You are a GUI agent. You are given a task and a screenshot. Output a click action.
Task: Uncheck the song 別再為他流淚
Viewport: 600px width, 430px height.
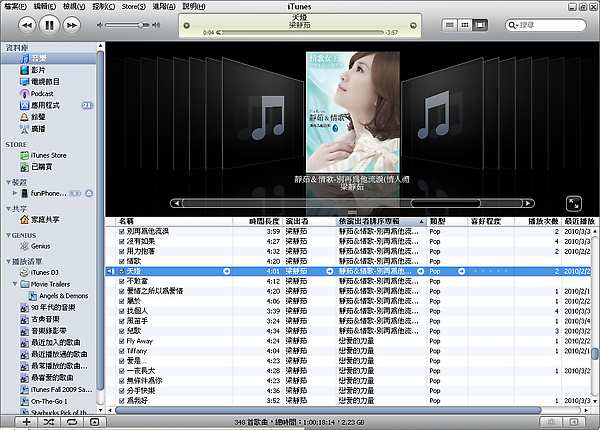click(121, 231)
